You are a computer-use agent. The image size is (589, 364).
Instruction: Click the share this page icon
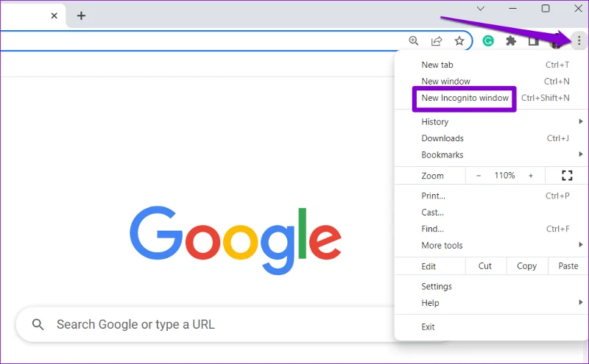pyautogui.click(x=437, y=40)
